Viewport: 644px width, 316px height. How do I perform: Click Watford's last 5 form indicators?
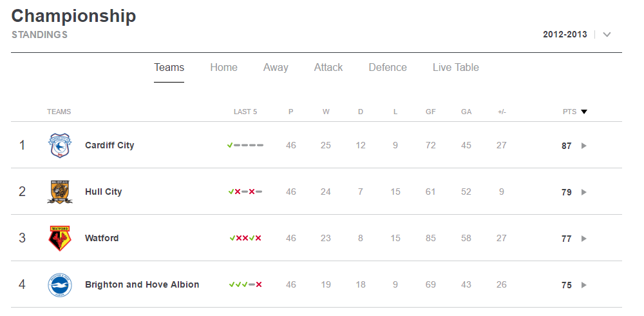[x=245, y=238]
